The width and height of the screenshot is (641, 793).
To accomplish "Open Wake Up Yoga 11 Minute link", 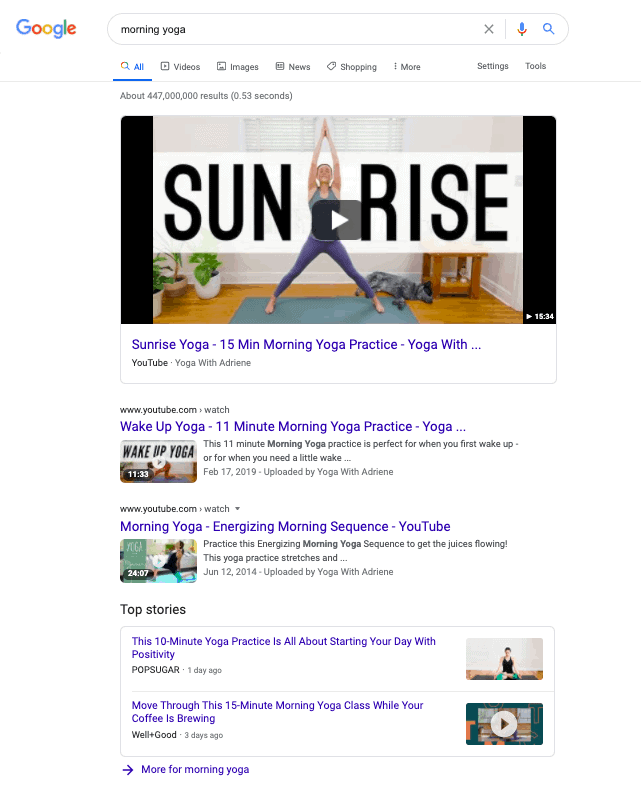I will [293, 426].
